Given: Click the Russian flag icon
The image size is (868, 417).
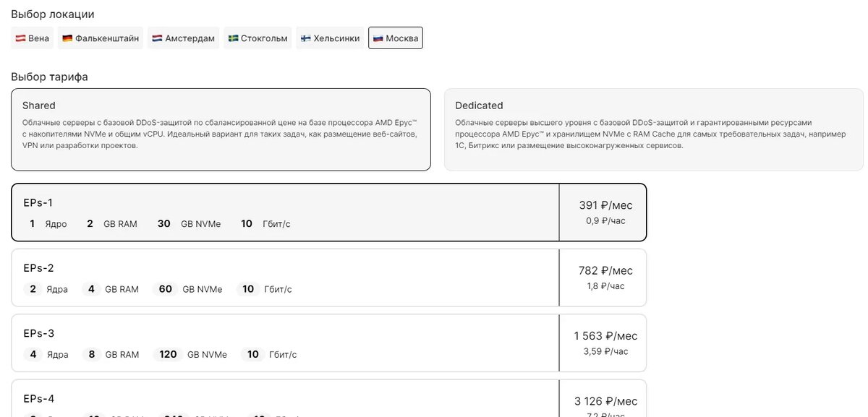Looking at the screenshot, I should (x=378, y=38).
